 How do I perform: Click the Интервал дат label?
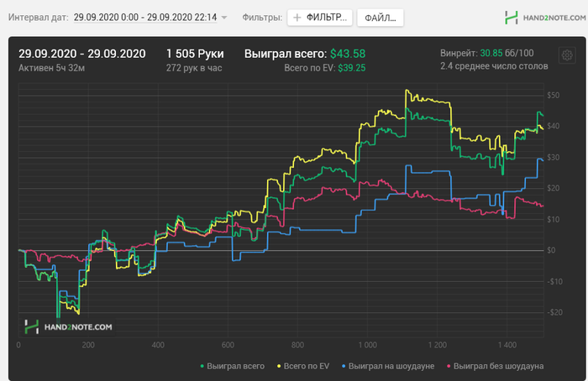(x=39, y=18)
